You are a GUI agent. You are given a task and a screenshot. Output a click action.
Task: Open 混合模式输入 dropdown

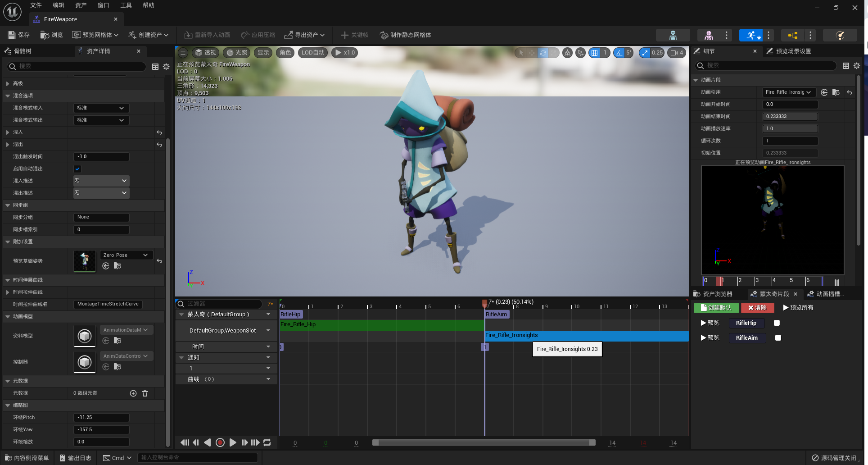(101, 108)
